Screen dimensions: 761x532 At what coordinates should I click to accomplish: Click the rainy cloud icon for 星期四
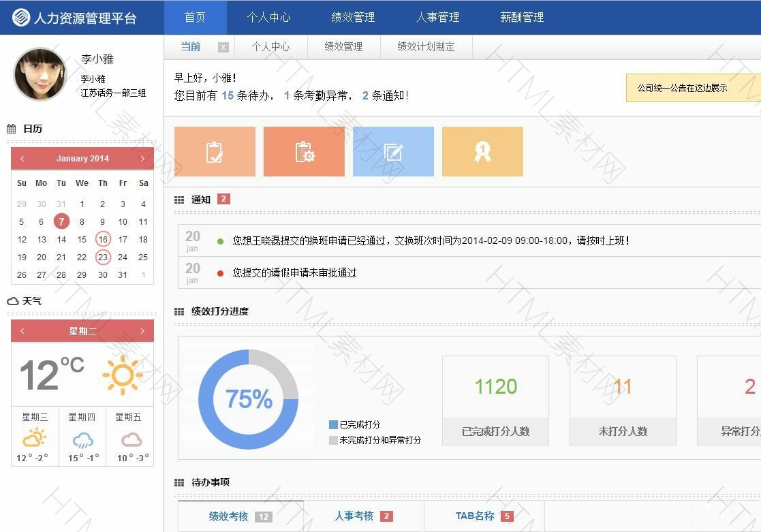tap(82, 440)
